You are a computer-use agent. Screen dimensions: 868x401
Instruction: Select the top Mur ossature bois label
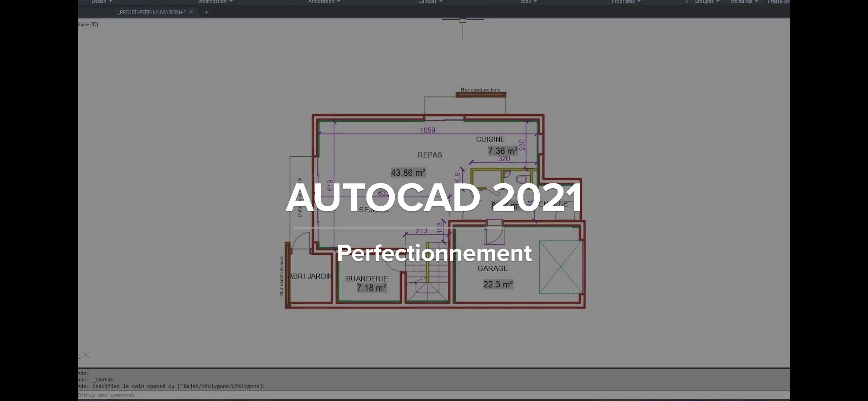[x=480, y=89]
